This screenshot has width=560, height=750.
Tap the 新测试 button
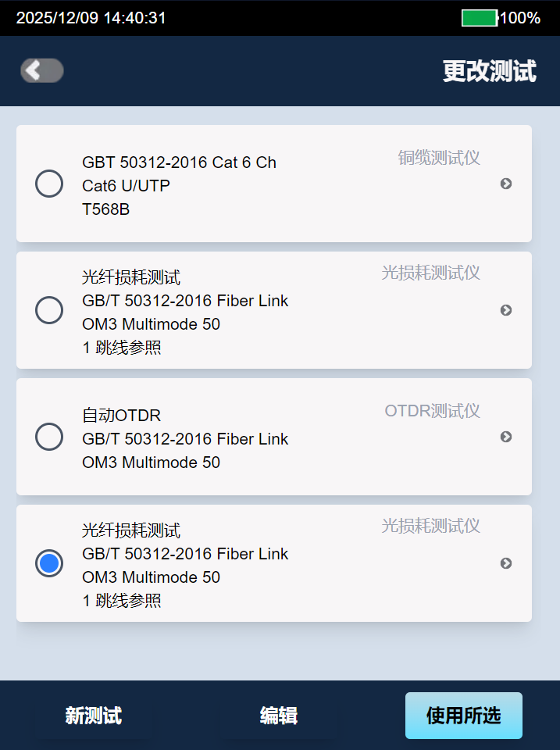point(94,716)
